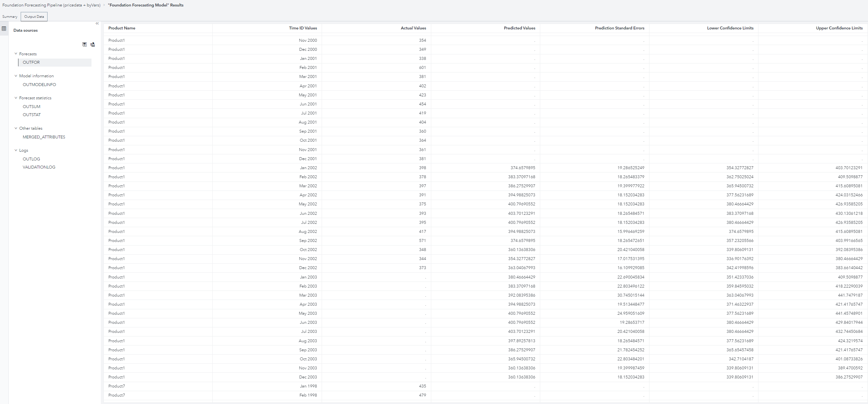Open the save table icon above Forecasts
Screen dimensions: 868x404
click(x=85, y=44)
